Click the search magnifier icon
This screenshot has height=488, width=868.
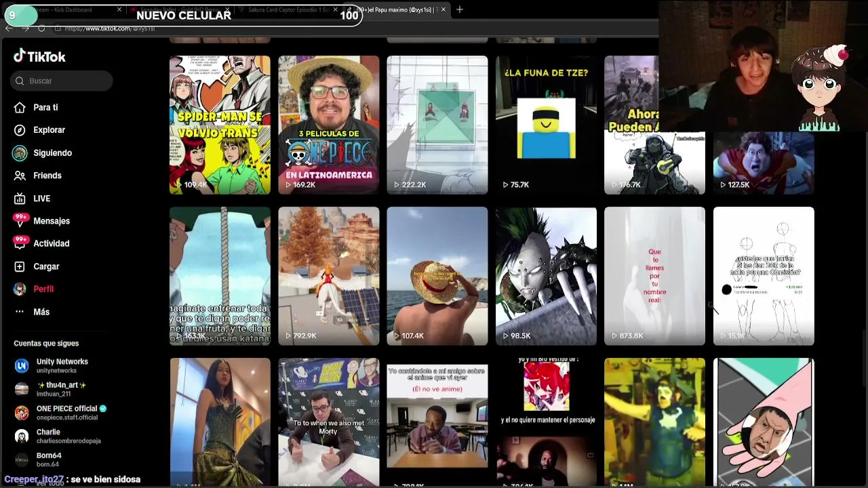coord(19,81)
